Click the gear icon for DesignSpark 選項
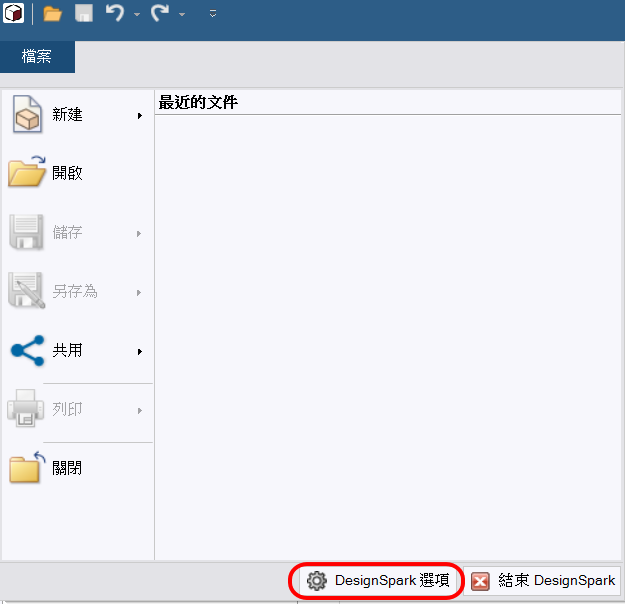 coord(316,580)
